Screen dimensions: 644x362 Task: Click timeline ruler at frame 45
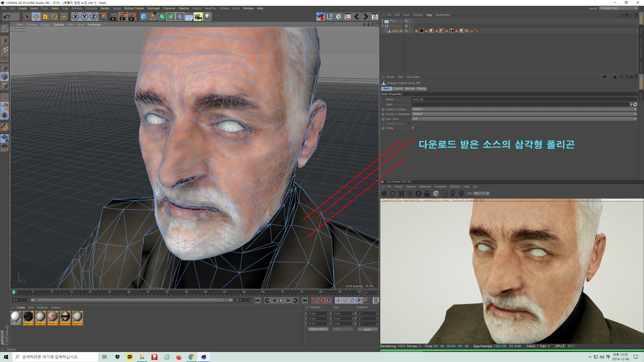pos(186,293)
